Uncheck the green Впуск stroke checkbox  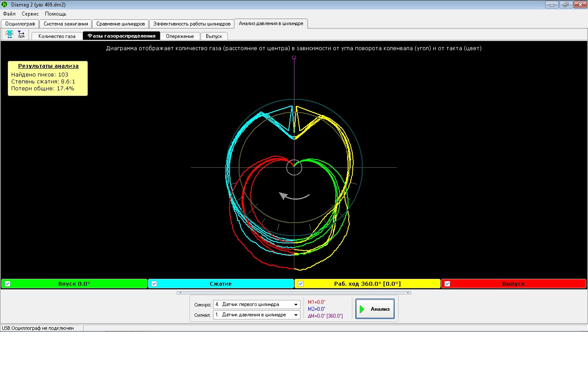tap(8, 284)
